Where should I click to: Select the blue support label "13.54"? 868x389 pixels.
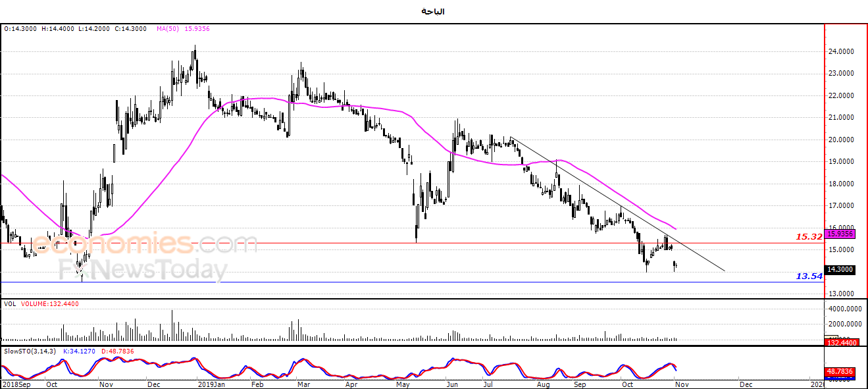809,276
